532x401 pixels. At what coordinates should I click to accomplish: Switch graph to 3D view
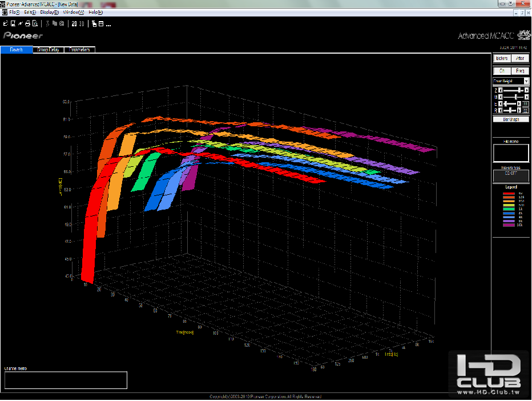pos(82,23)
